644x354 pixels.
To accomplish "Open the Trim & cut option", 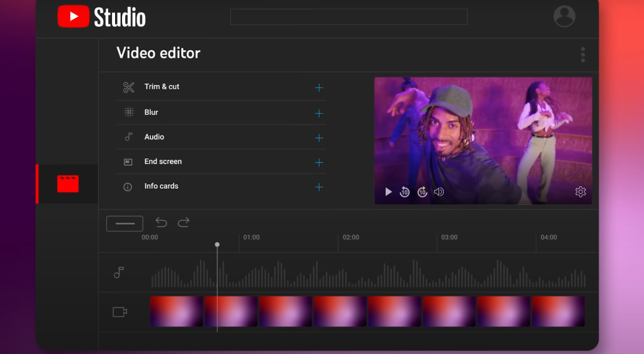I will pos(162,87).
